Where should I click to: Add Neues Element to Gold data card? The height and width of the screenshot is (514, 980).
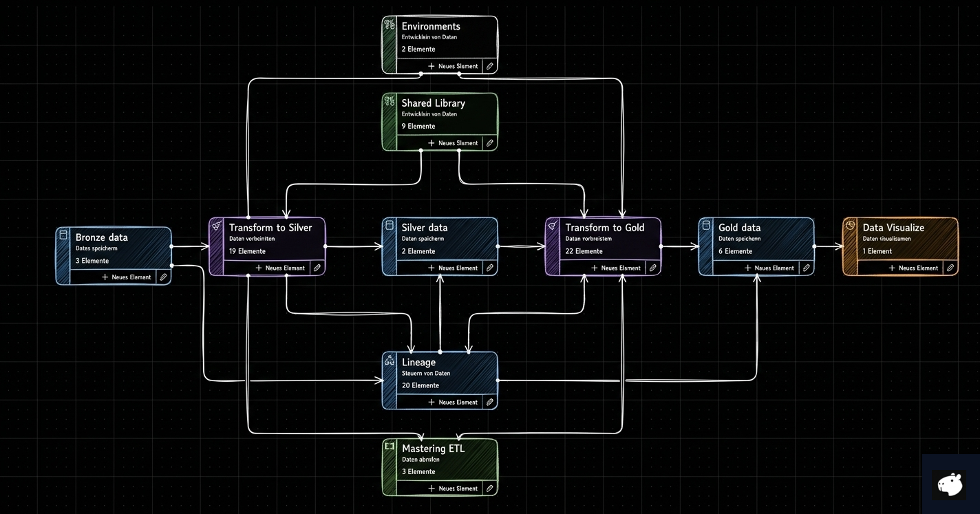tap(769, 268)
